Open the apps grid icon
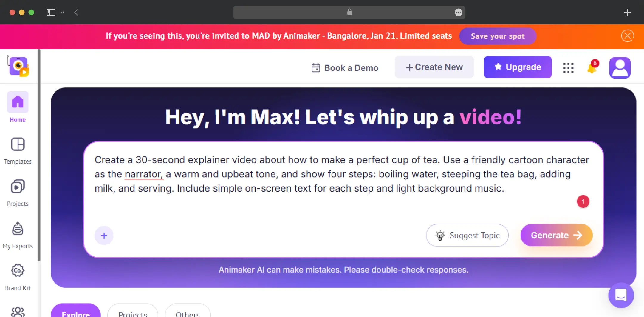This screenshot has height=317, width=644. click(568, 68)
